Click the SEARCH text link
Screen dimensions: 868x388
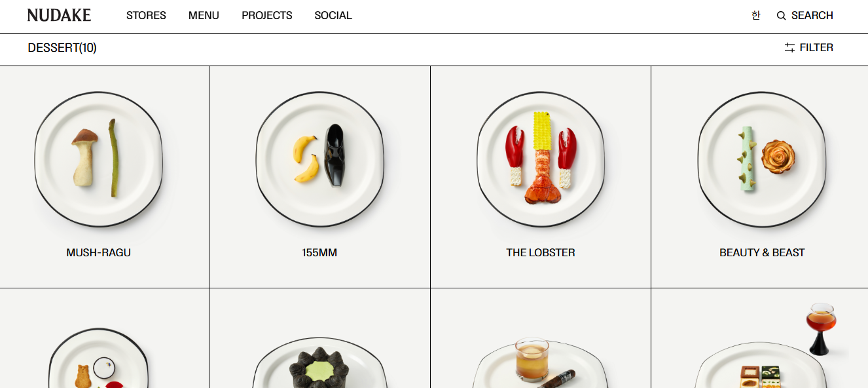coord(812,15)
